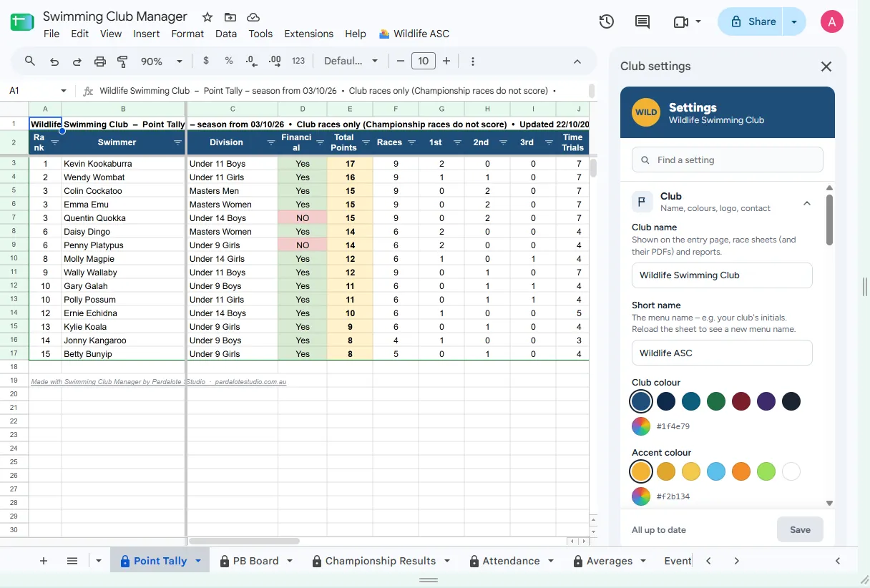Image resolution: width=870 pixels, height=588 pixels.
Task: Open more number formats 123
Action: (298, 62)
